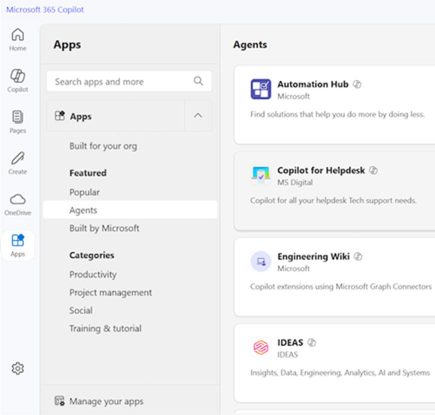Image resolution: width=435 pixels, height=415 pixels.
Task: Open Manage your apps
Action: [106, 401]
